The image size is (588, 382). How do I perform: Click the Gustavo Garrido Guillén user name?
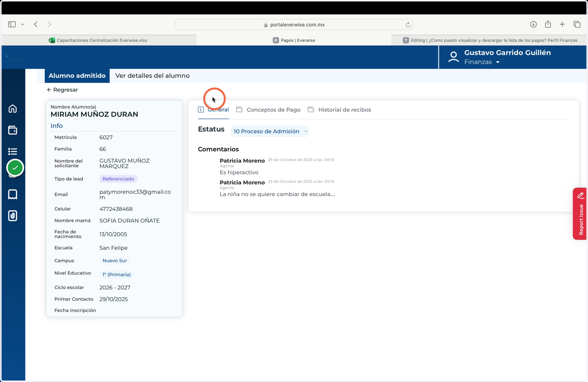pyautogui.click(x=508, y=52)
